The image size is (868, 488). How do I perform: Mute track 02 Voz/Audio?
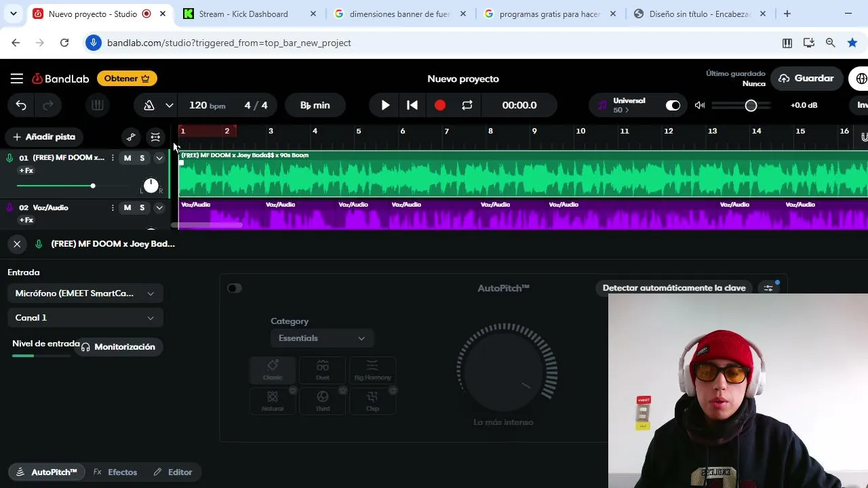127,207
